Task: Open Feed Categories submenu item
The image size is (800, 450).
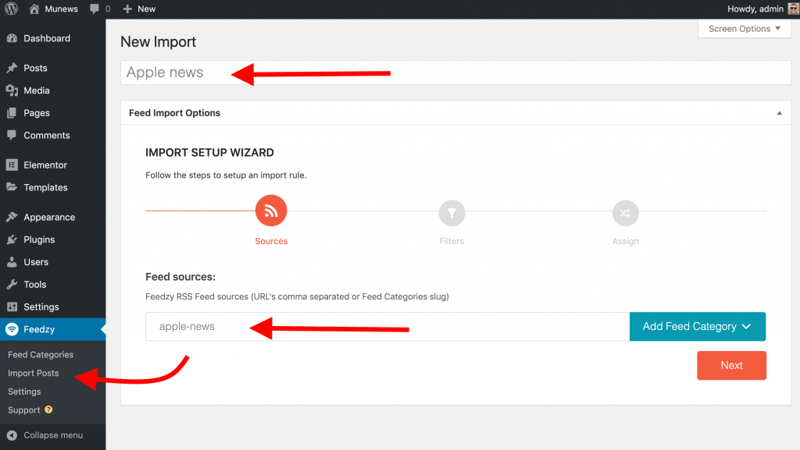Action: pyautogui.click(x=40, y=355)
